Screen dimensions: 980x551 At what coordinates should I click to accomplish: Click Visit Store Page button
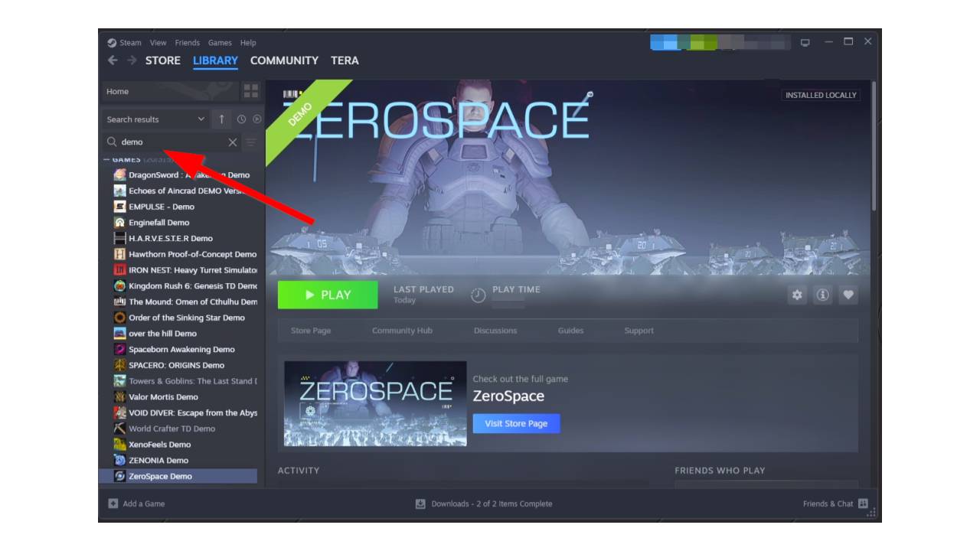516,424
